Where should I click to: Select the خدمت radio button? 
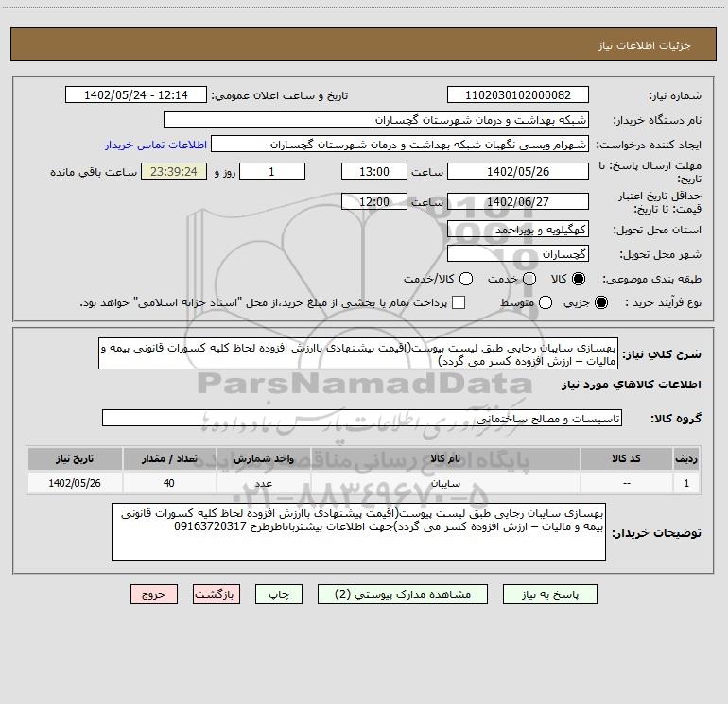pos(529,279)
